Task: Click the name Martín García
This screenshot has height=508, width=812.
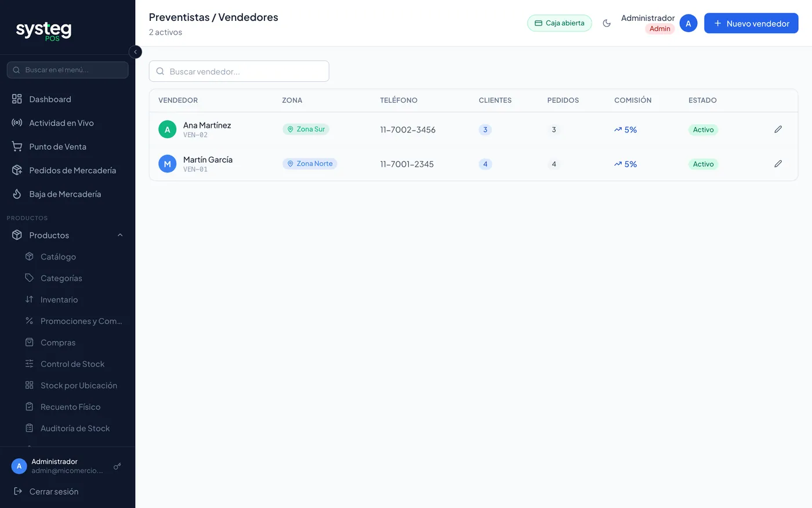Action: pos(208,160)
